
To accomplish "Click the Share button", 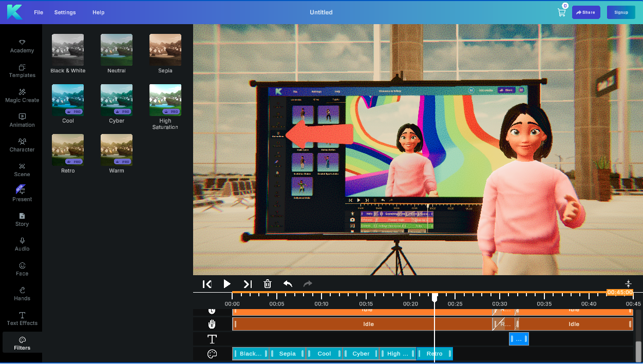I will pyautogui.click(x=586, y=12).
